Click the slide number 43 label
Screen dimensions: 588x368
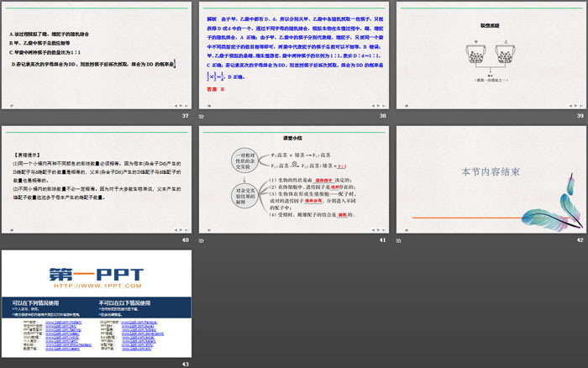click(x=184, y=364)
